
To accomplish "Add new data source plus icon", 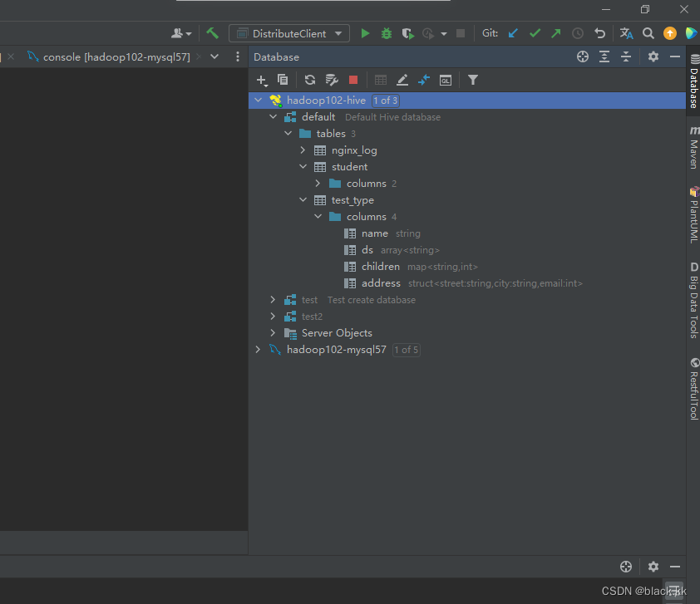I will point(262,81).
